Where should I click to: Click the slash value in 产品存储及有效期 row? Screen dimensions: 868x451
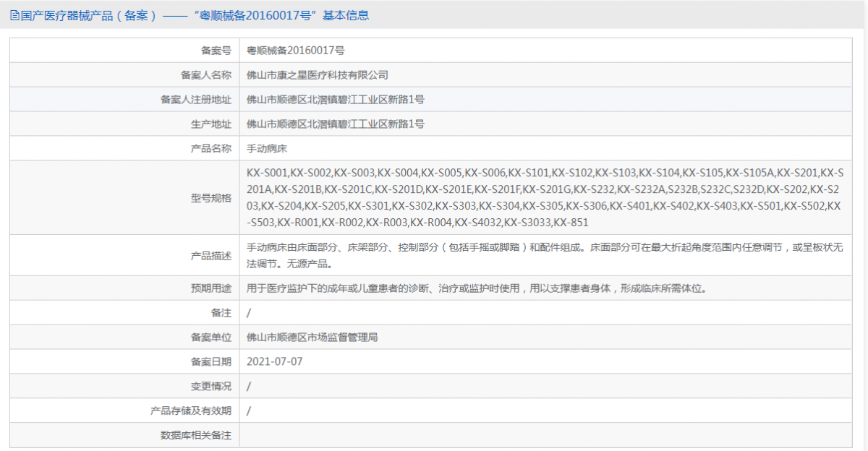click(249, 411)
